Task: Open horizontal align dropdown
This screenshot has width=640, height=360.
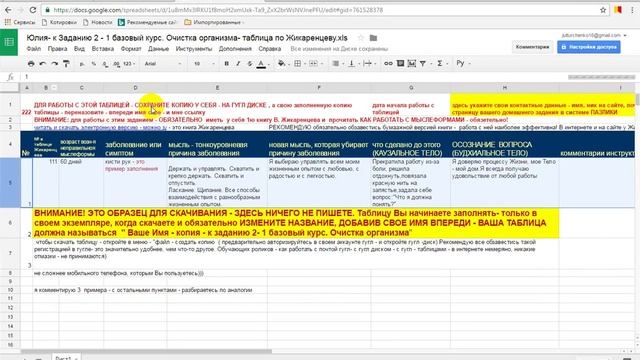Action: (337, 64)
